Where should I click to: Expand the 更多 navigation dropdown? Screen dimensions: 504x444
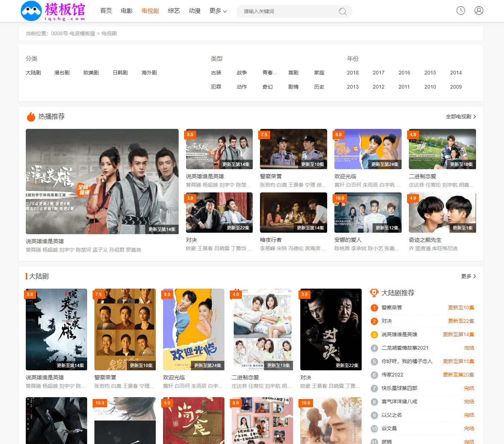click(218, 11)
